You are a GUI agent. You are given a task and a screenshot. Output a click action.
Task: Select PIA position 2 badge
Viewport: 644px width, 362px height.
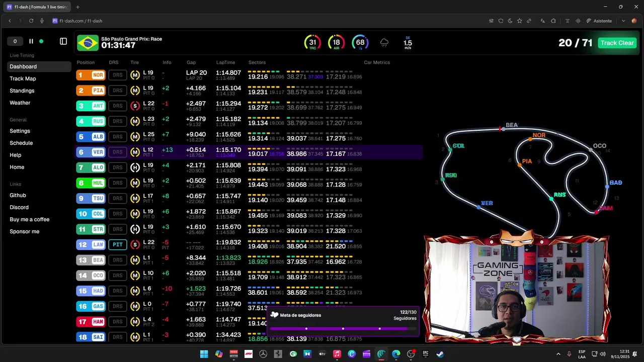91,90
